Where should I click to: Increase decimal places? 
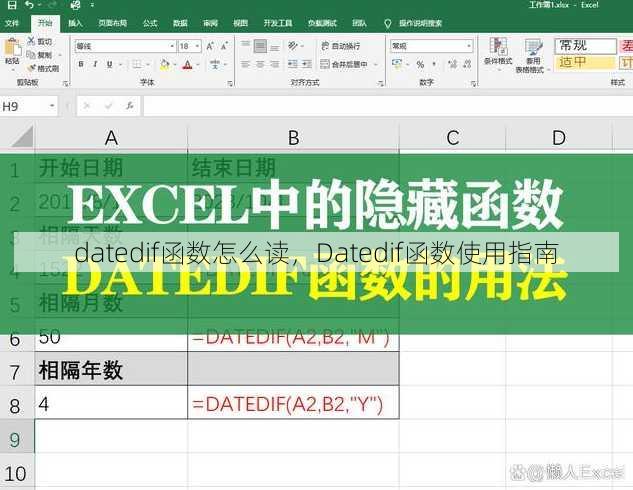click(x=453, y=64)
